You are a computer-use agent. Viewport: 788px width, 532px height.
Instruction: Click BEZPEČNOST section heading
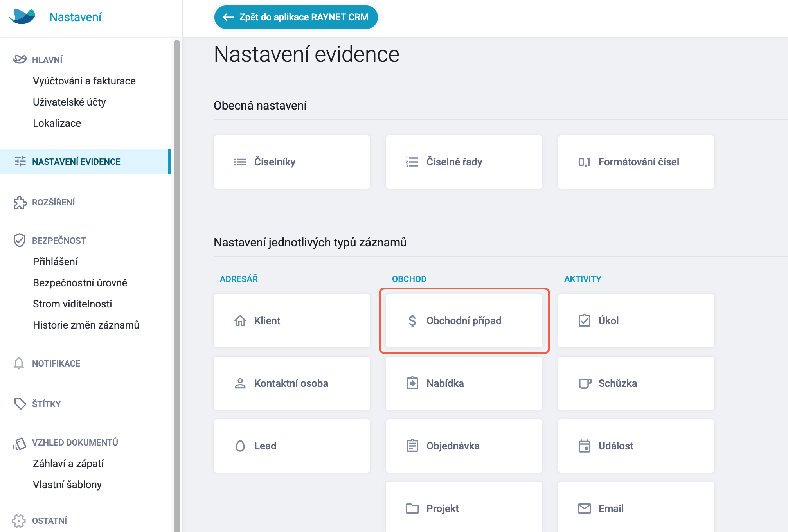click(x=59, y=241)
